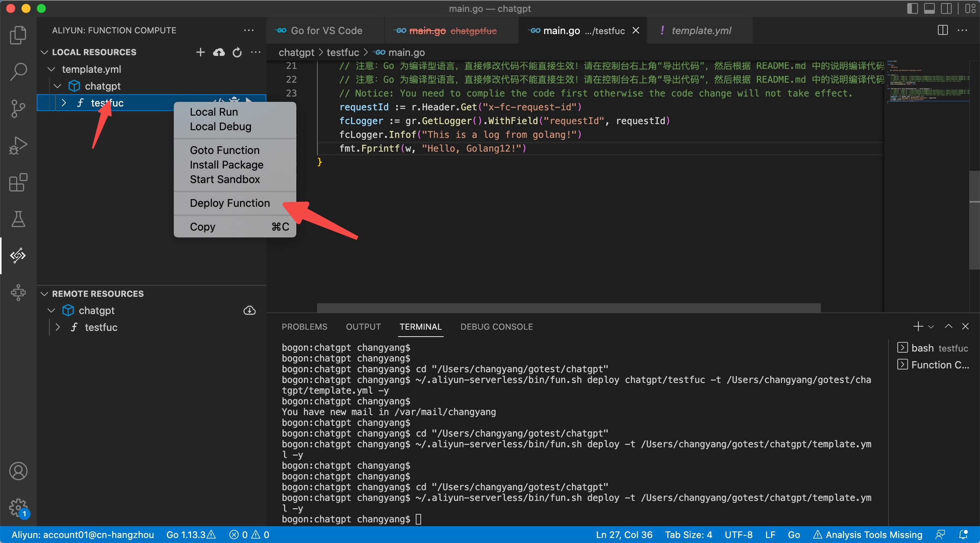Image resolution: width=980 pixels, height=543 pixels.
Task: Refresh the Local Resources list
Action: tap(237, 52)
